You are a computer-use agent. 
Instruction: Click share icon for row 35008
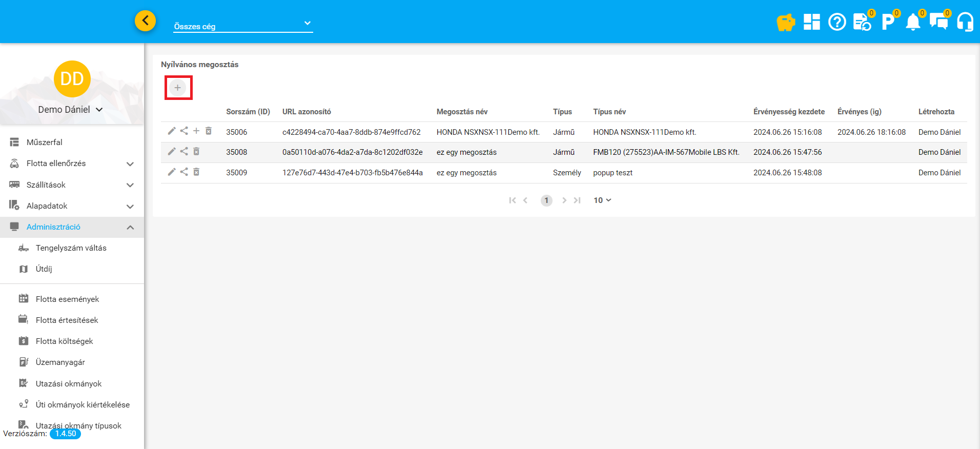tap(184, 151)
